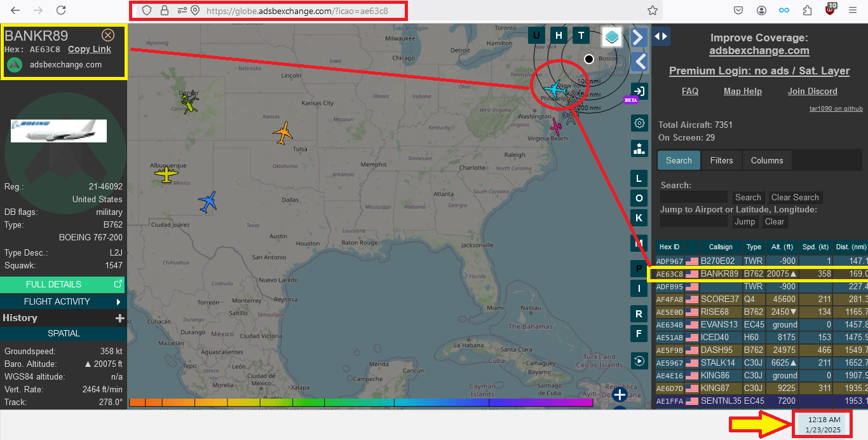Click the Jump button
Image resolution: width=868 pixels, height=440 pixels.
pos(745,221)
